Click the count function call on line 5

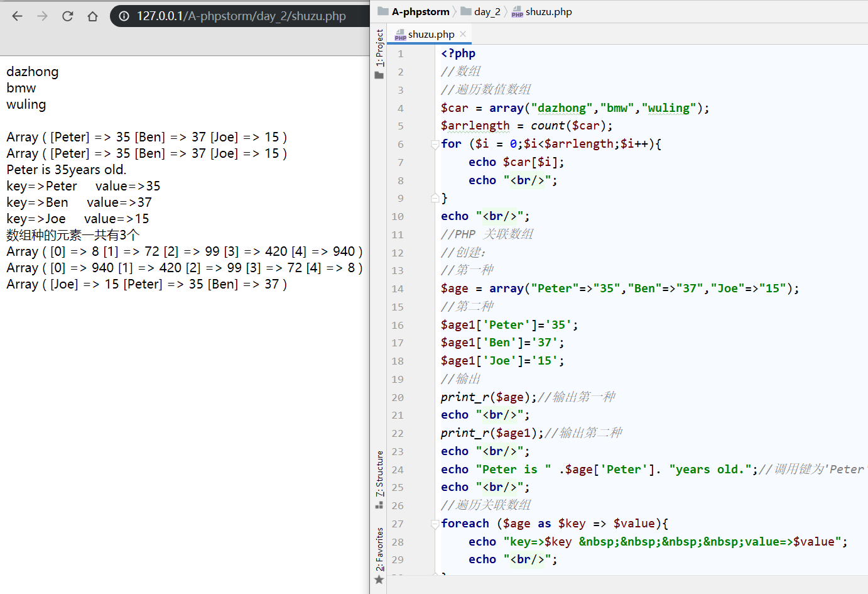547,126
